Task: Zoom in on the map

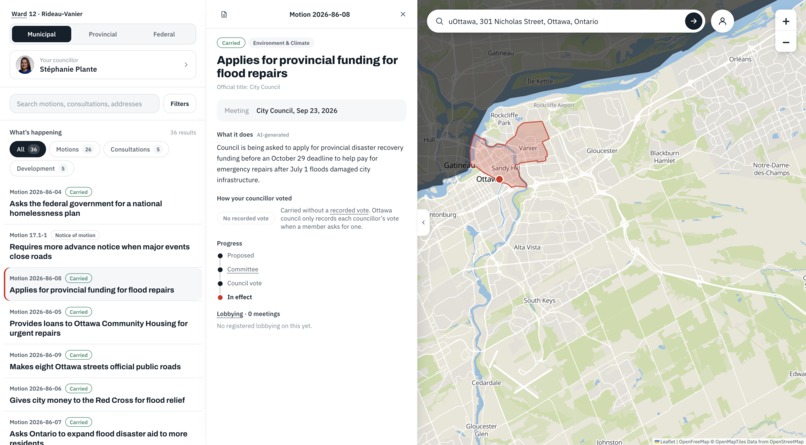Action: coord(785,22)
